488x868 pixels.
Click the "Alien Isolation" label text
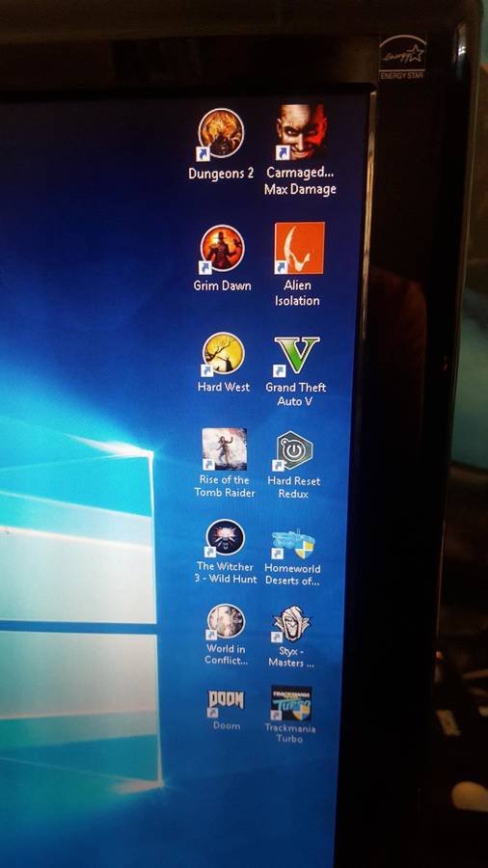pyautogui.click(x=298, y=293)
